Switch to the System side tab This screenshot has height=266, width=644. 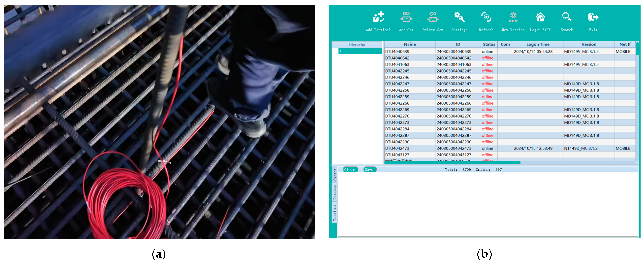335,174
